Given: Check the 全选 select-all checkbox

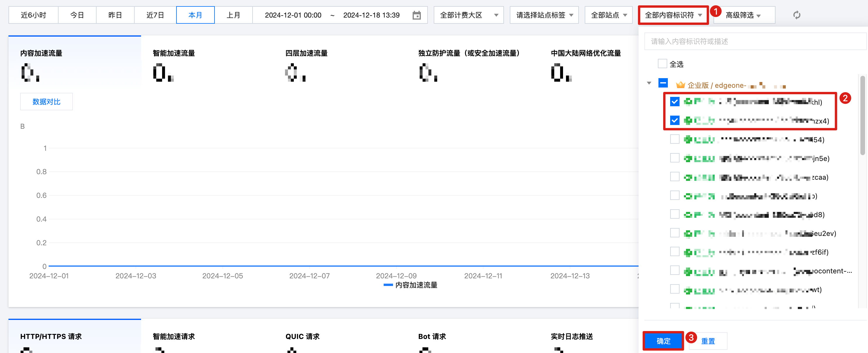Looking at the screenshot, I should (x=662, y=64).
